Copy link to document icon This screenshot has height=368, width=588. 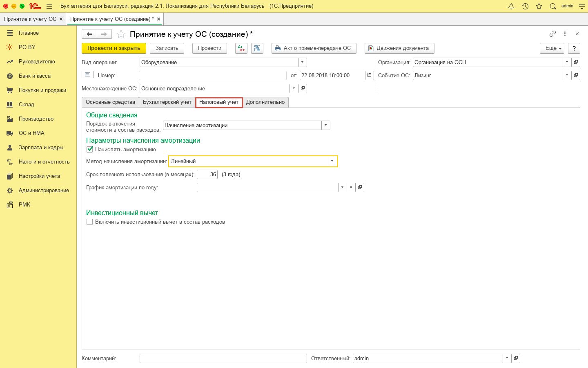[552, 34]
